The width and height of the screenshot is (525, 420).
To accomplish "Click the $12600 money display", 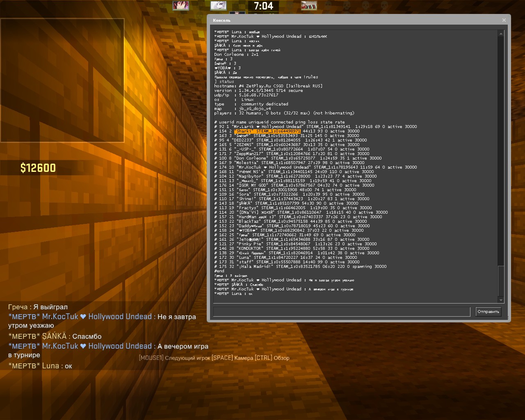I will 38,168.
